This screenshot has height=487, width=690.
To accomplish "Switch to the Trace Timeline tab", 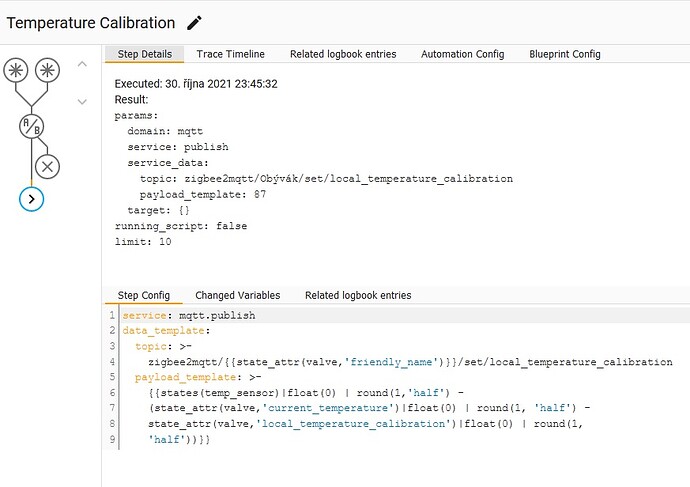I will 230,54.
